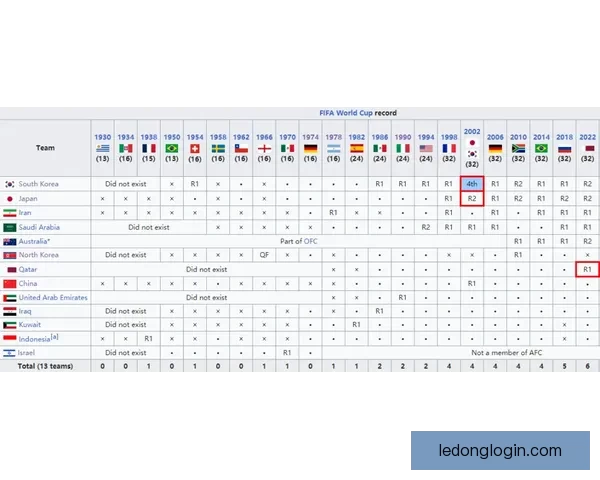Open the 2010 World Cup year link
600x480 pixels.
(x=518, y=137)
